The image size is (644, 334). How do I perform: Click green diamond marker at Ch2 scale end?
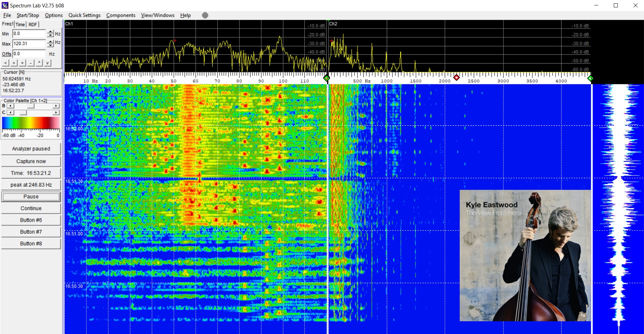pos(590,78)
